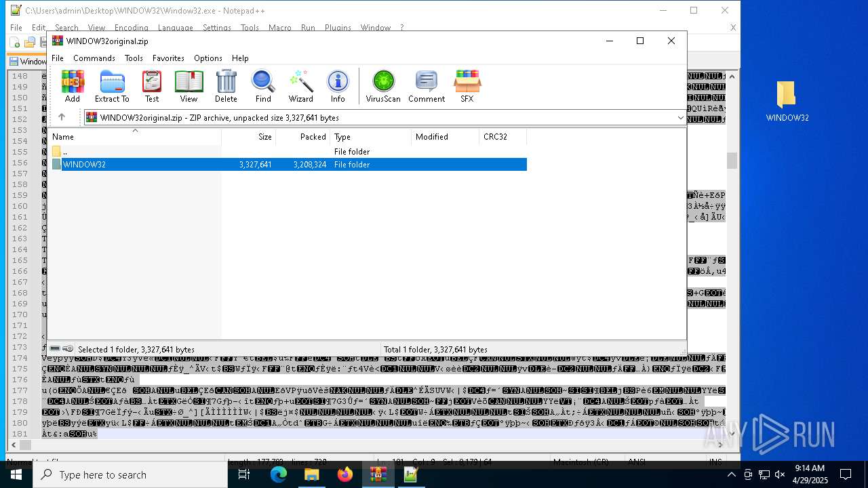This screenshot has width=868, height=488.
Task: Click Notepad++ vertical scrollbar thumb
Action: pyautogui.click(x=732, y=161)
